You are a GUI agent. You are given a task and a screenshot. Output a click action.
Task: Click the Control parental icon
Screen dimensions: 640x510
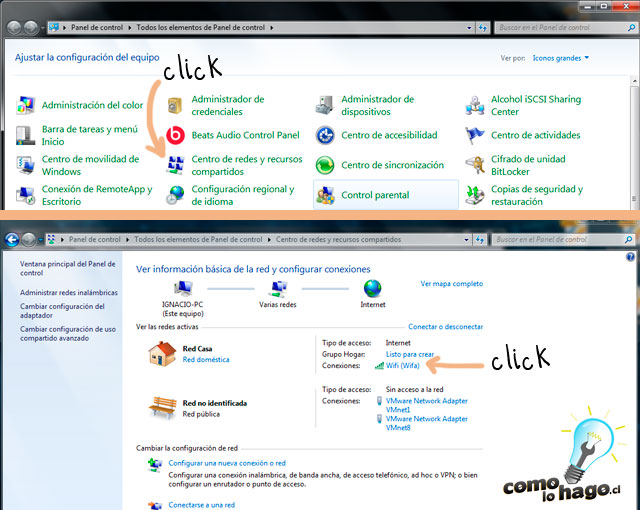(325, 195)
